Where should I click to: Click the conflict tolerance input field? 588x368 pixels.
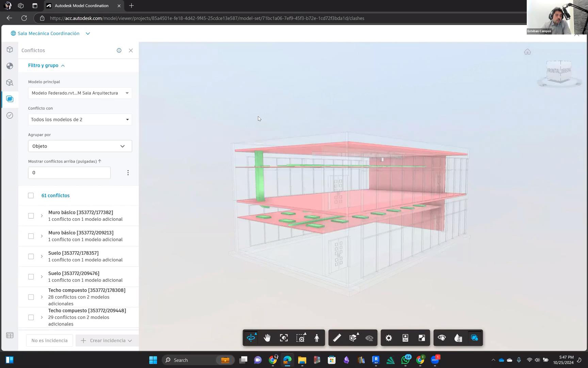[x=69, y=173]
